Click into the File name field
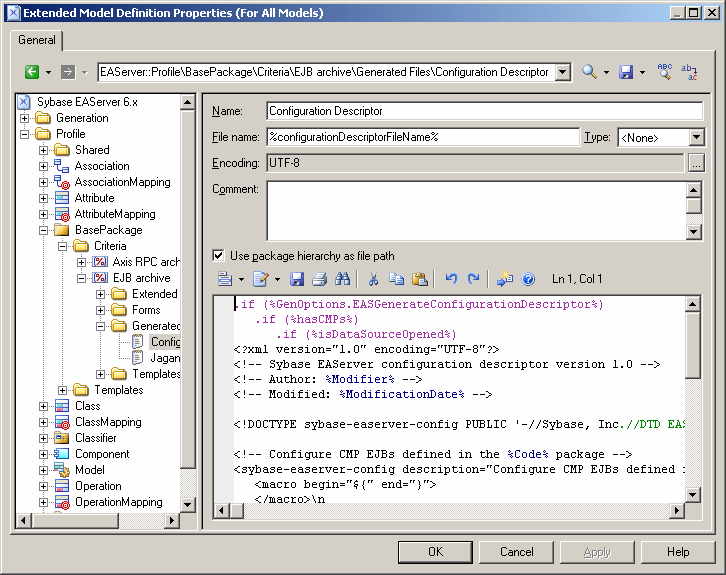This screenshot has width=726, height=575. click(x=423, y=137)
